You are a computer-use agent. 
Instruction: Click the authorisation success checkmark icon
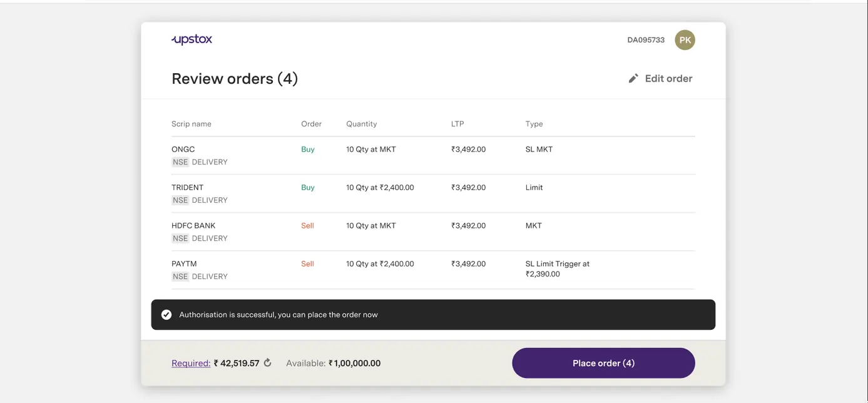[x=166, y=315]
